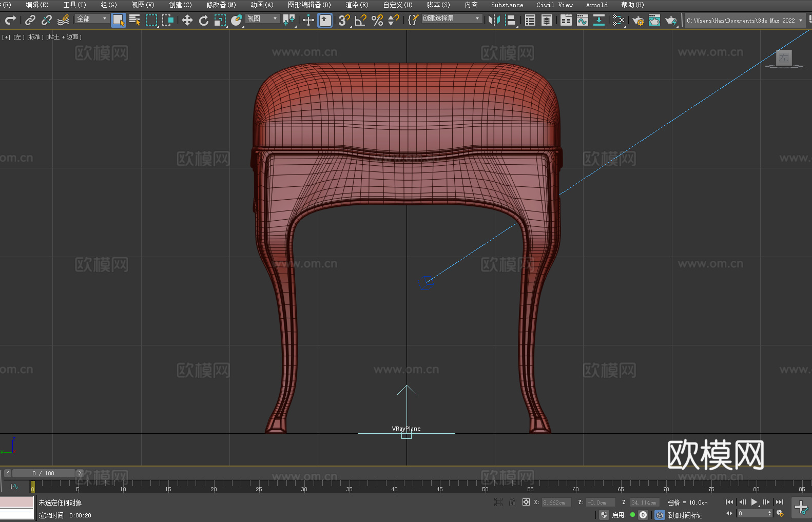Click the Mirror tool icon
Image resolution: width=812 pixels, height=522 pixels.
(494, 20)
